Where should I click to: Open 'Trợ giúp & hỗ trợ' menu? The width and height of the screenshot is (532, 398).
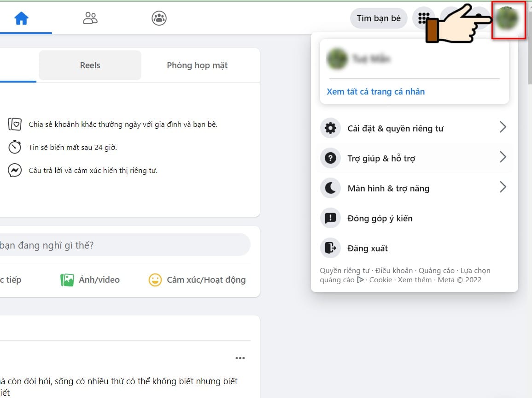point(414,158)
